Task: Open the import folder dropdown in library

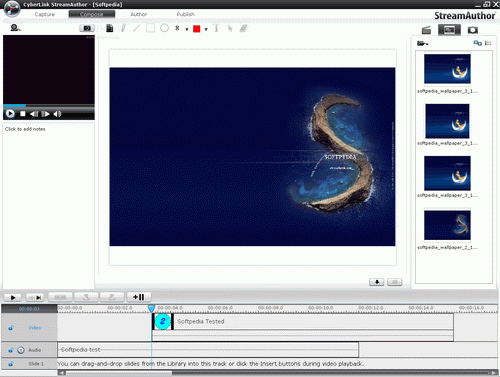Action: (423, 43)
